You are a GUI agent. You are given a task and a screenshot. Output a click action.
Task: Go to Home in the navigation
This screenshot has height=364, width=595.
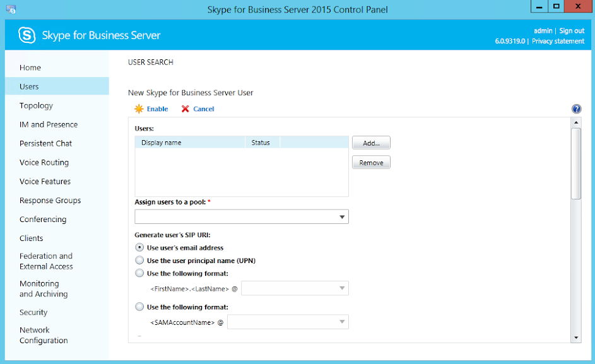tap(30, 68)
